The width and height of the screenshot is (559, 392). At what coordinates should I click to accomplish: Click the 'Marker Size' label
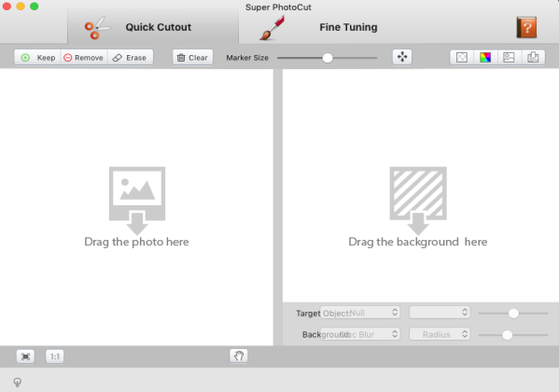point(247,58)
